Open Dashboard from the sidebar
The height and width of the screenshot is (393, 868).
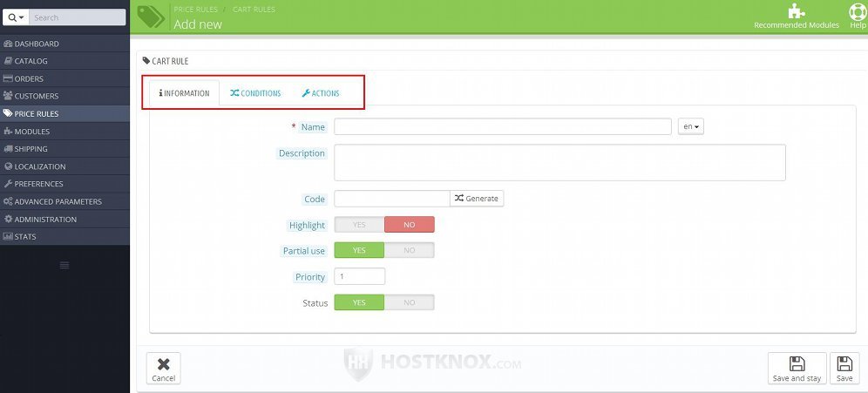click(x=64, y=44)
